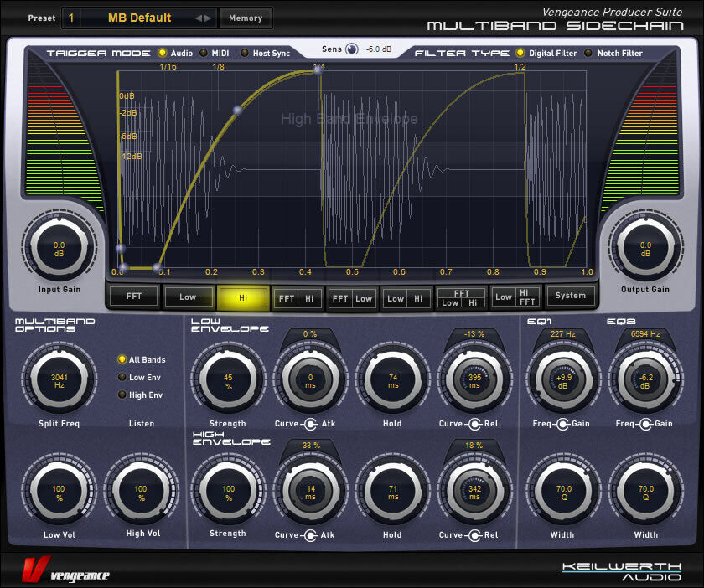
Task: Listen to High Env only
Action: pos(122,395)
